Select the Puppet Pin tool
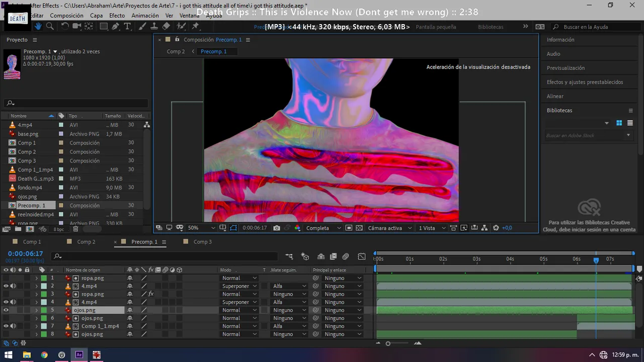 (196, 27)
